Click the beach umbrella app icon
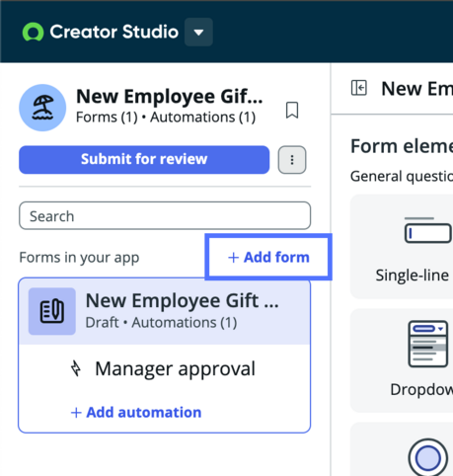This screenshot has height=476, width=453. point(42,108)
